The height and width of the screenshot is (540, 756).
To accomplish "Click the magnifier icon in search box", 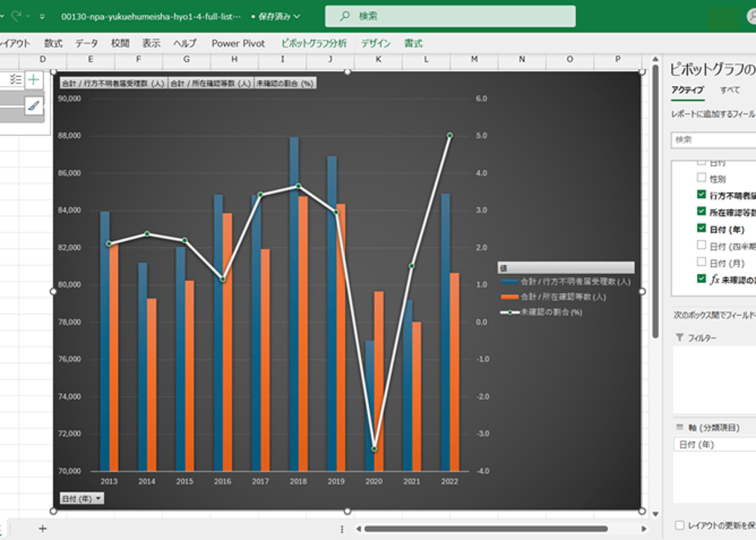I will [344, 16].
